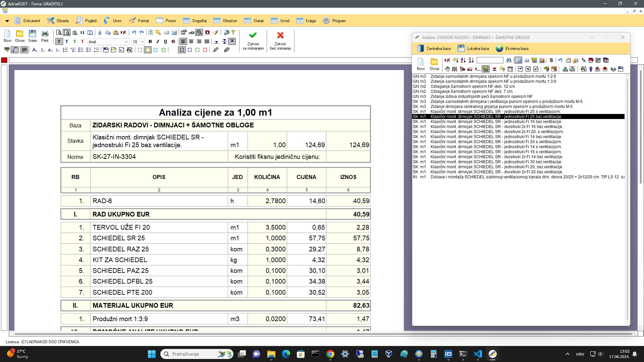Click the telephone icon in Analize toolbar

click(584, 60)
